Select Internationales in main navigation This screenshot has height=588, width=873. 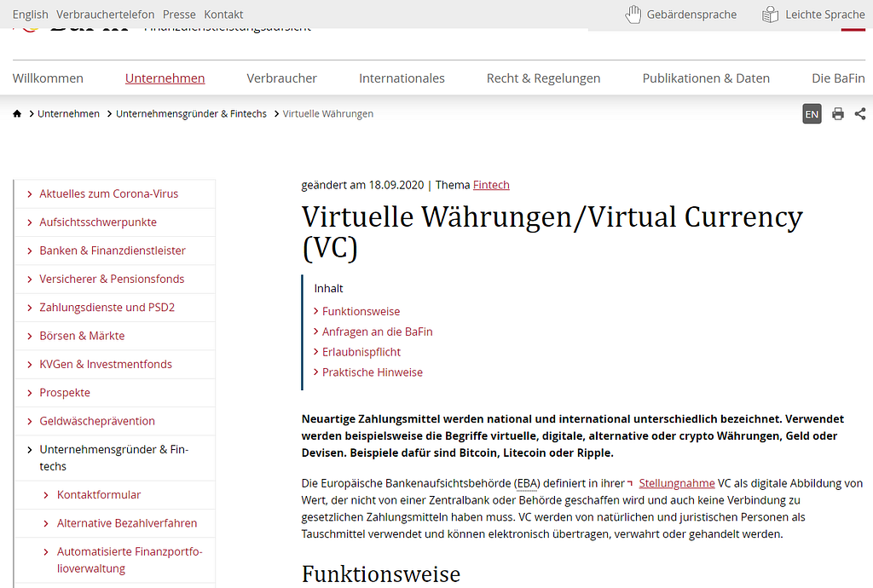(x=402, y=78)
